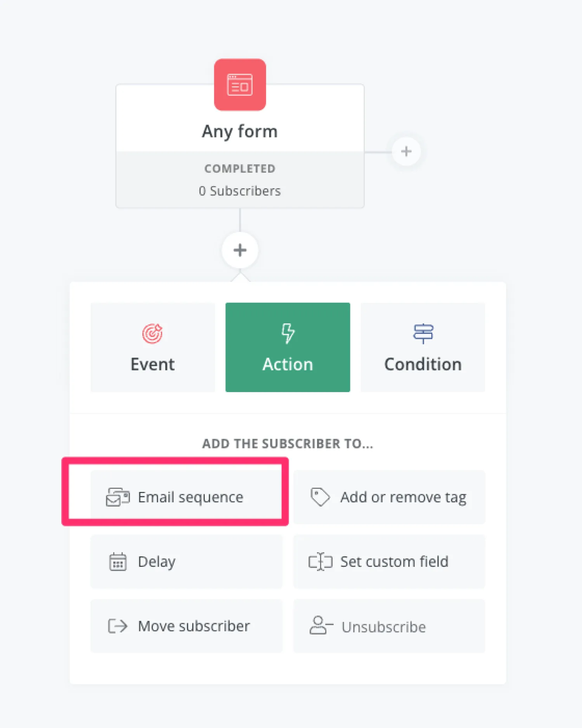582x728 pixels.
Task: Click the arrow icon beside Move subscriber
Action: (118, 626)
